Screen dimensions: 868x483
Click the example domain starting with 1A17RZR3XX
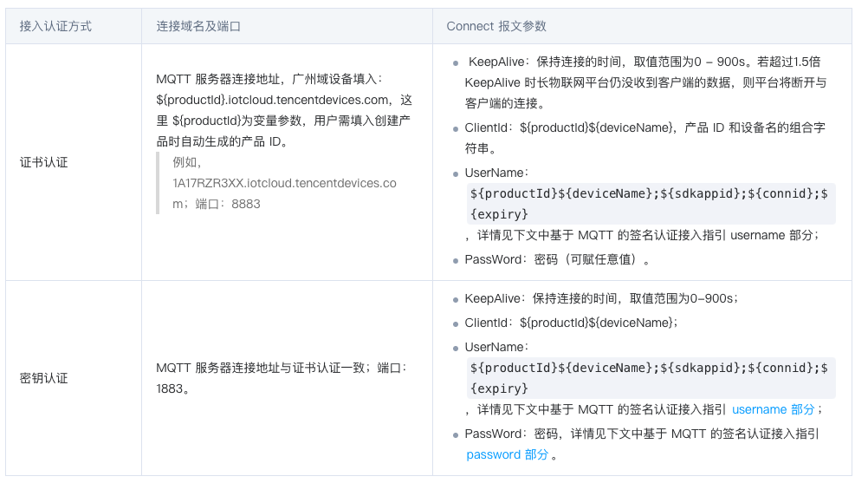284,183
